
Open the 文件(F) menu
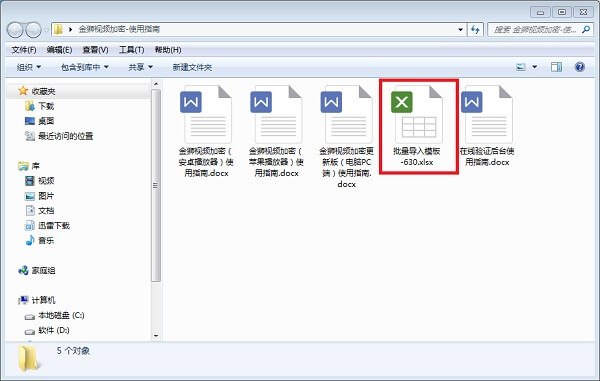24,50
